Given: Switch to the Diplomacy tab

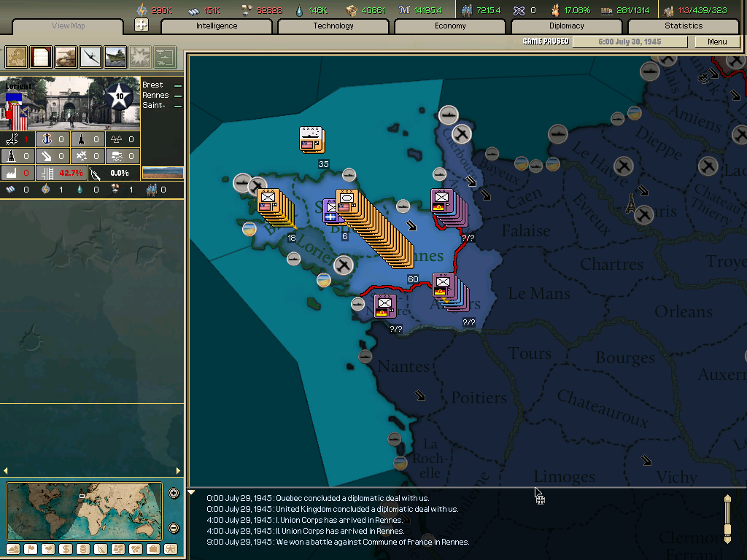Looking at the screenshot, I should pos(568,26).
